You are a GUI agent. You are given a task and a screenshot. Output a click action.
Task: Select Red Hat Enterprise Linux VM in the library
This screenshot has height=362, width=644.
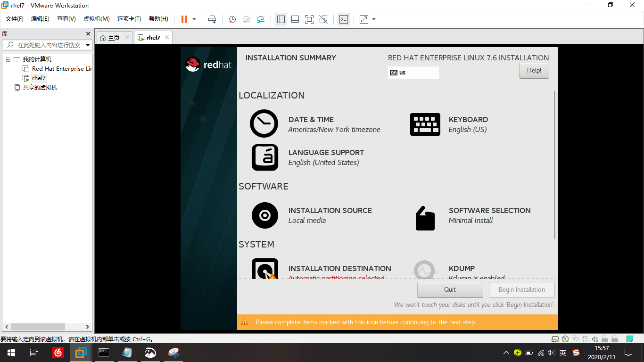click(x=57, y=69)
